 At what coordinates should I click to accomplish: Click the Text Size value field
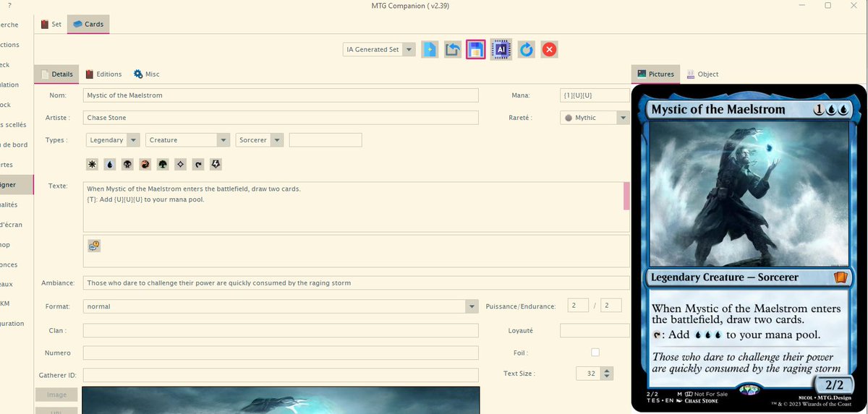coord(589,374)
